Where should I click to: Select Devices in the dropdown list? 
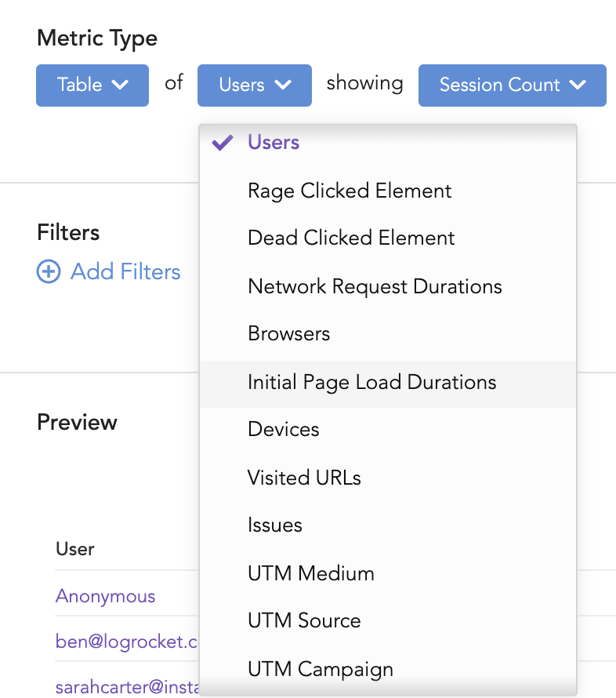point(284,430)
